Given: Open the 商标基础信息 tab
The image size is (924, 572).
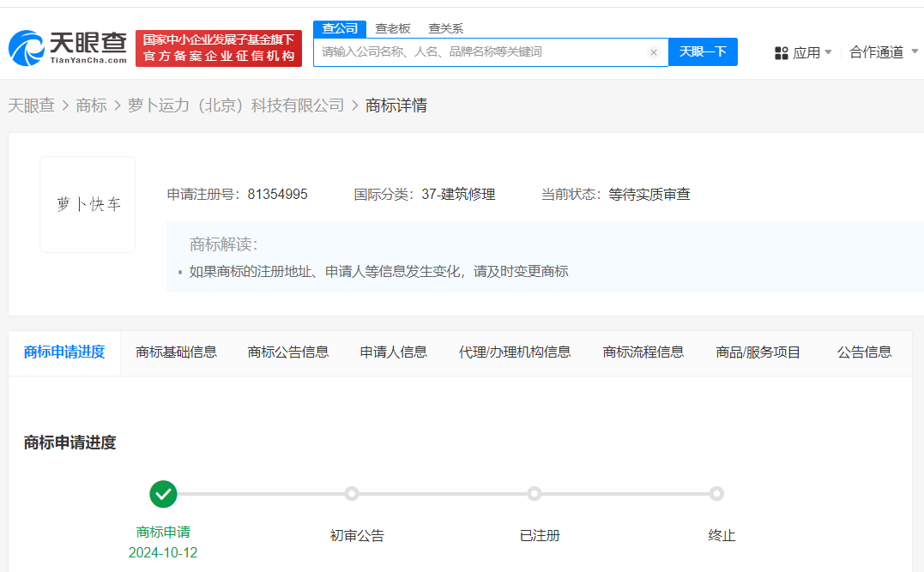Looking at the screenshot, I should point(176,352).
